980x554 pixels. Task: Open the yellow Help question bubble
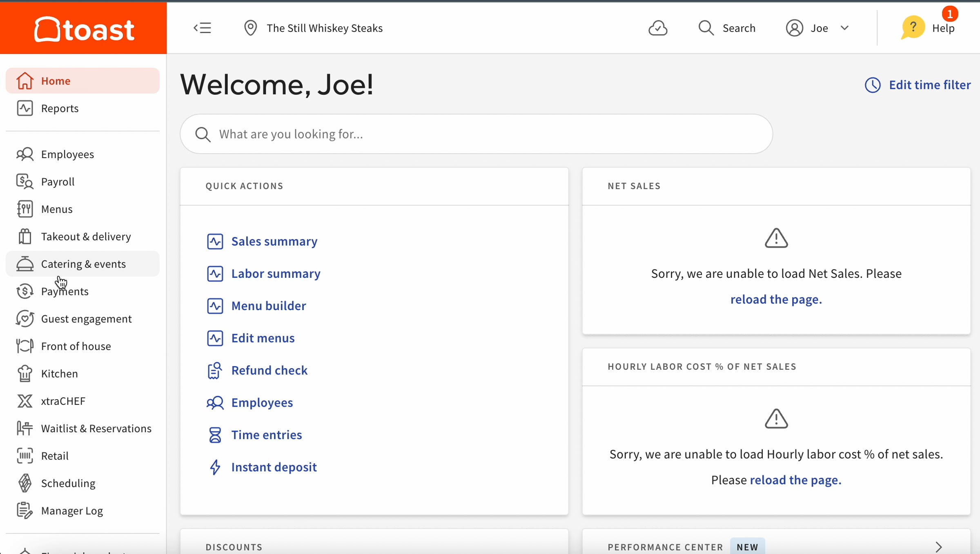912,28
